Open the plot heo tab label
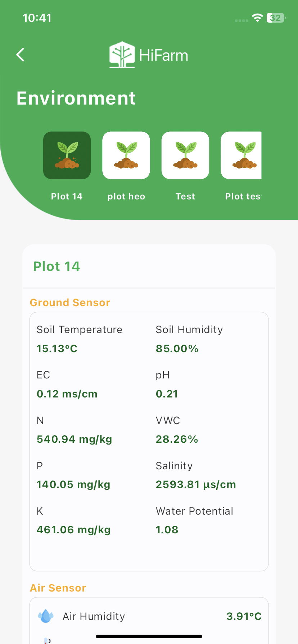 pos(126,196)
